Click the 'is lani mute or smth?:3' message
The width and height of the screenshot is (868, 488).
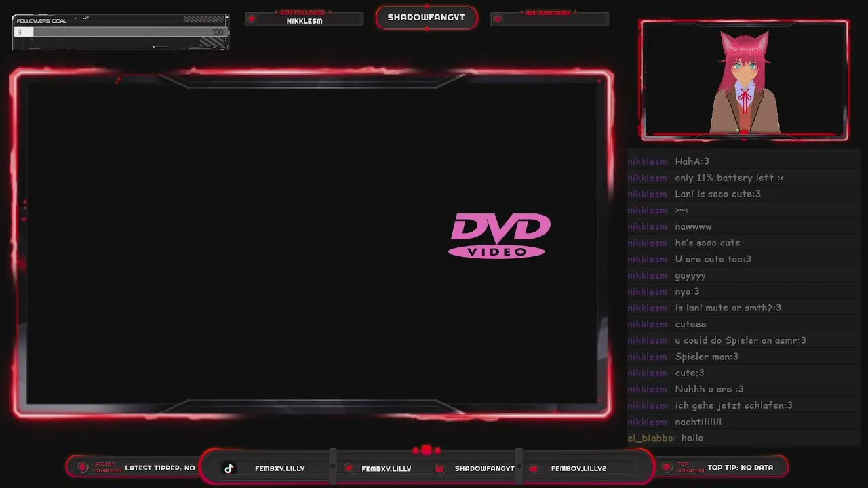click(x=728, y=308)
